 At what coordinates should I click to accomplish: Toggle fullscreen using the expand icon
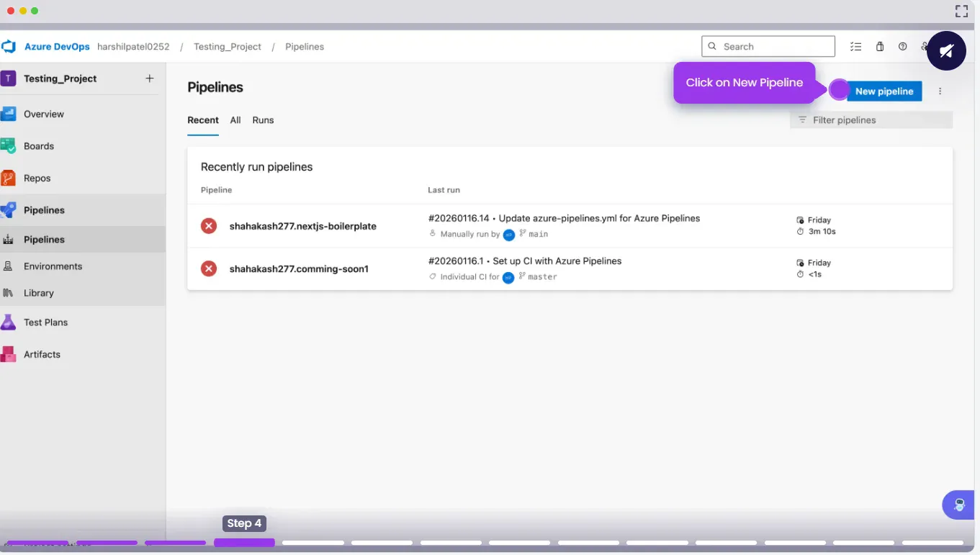point(961,11)
